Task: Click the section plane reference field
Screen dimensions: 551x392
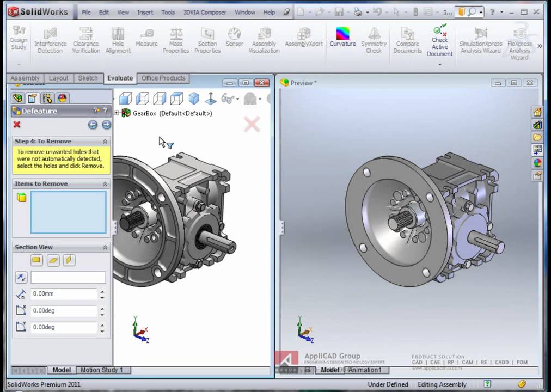Action: point(68,278)
